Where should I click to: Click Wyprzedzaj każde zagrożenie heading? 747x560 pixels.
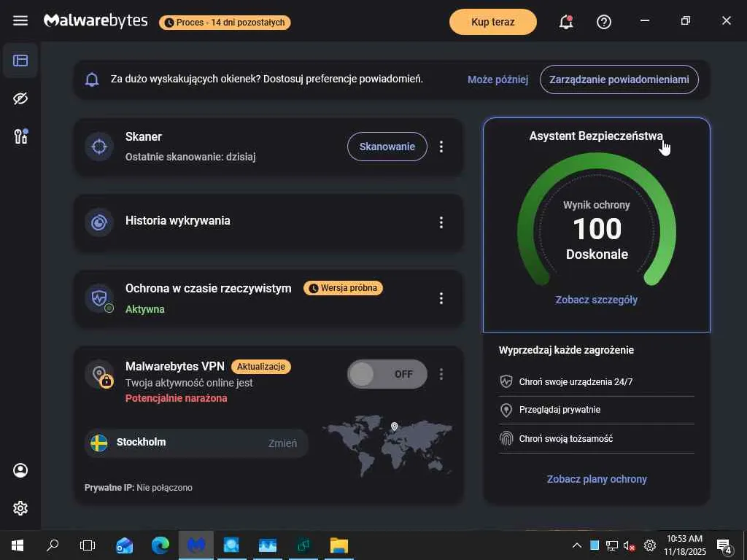[566, 350]
